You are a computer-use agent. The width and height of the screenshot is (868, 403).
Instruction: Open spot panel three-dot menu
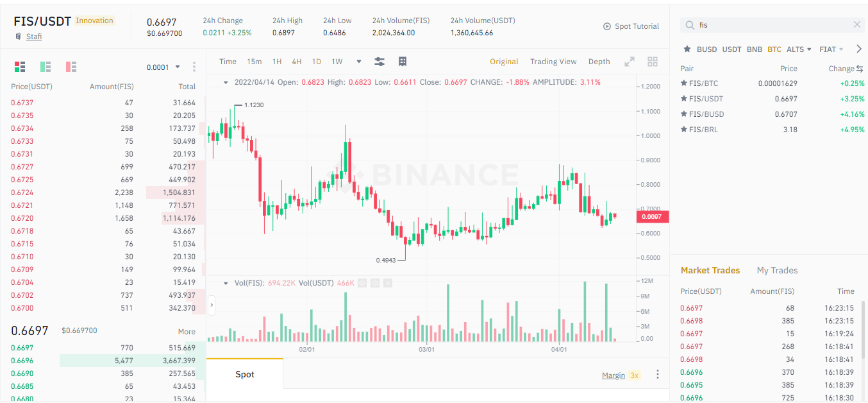[x=657, y=375]
